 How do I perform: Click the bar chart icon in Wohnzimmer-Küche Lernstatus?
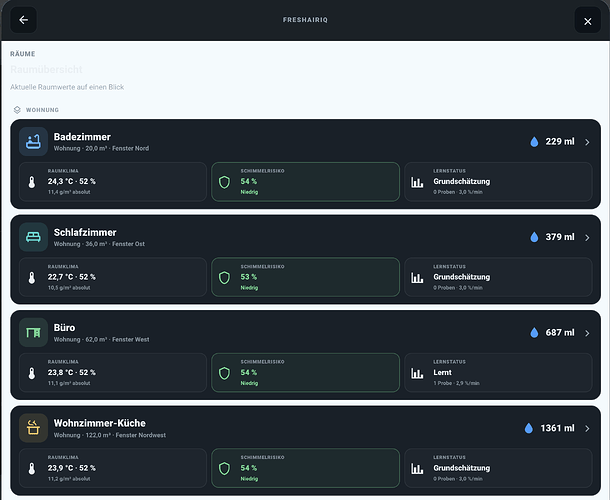[x=417, y=468]
